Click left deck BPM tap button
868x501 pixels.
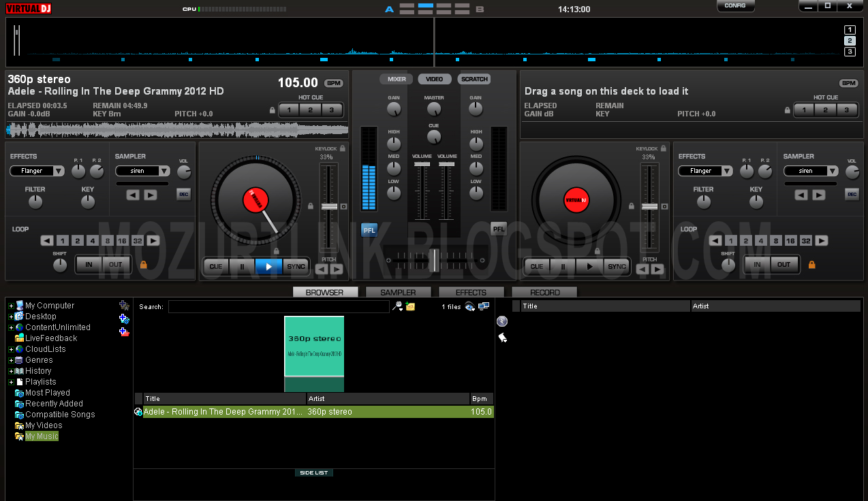pyautogui.click(x=333, y=83)
